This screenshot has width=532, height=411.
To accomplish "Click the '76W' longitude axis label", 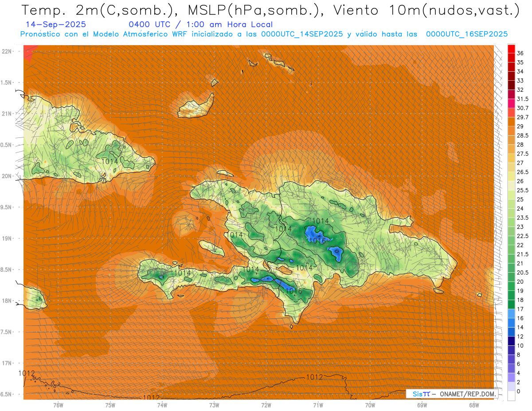I will pos(58,405).
